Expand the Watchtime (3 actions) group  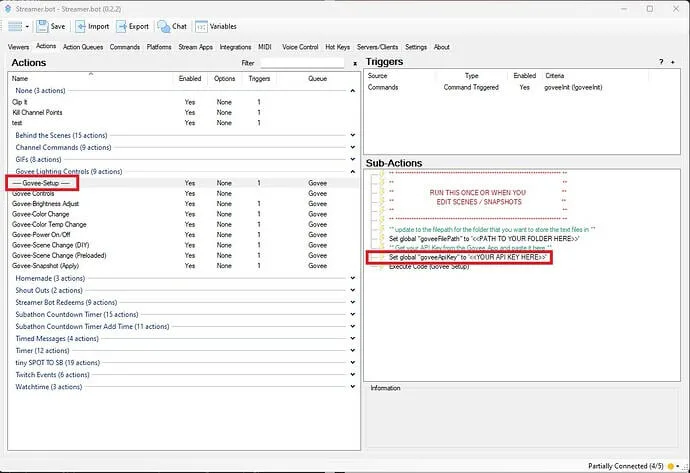coord(352,386)
